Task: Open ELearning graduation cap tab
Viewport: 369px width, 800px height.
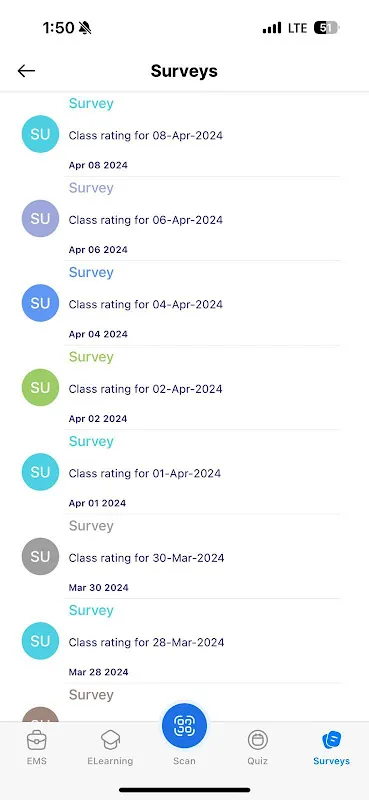Action: pyautogui.click(x=110, y=747)
